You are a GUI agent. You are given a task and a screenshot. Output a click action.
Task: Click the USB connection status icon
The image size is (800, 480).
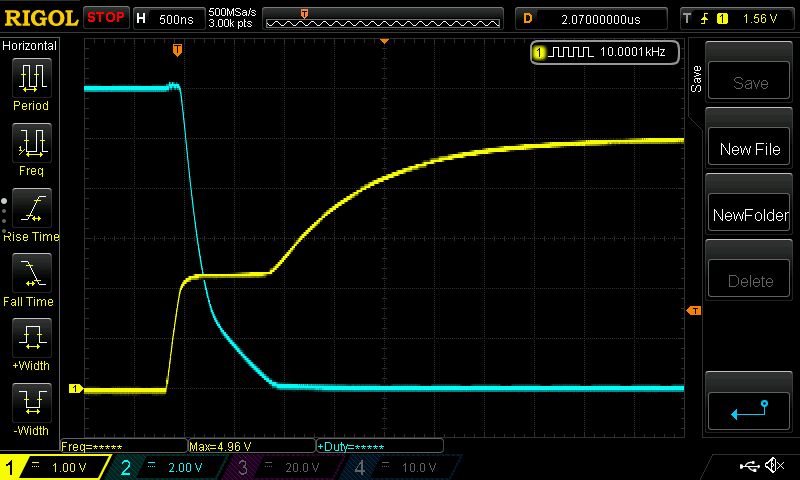tap(749, 465)
